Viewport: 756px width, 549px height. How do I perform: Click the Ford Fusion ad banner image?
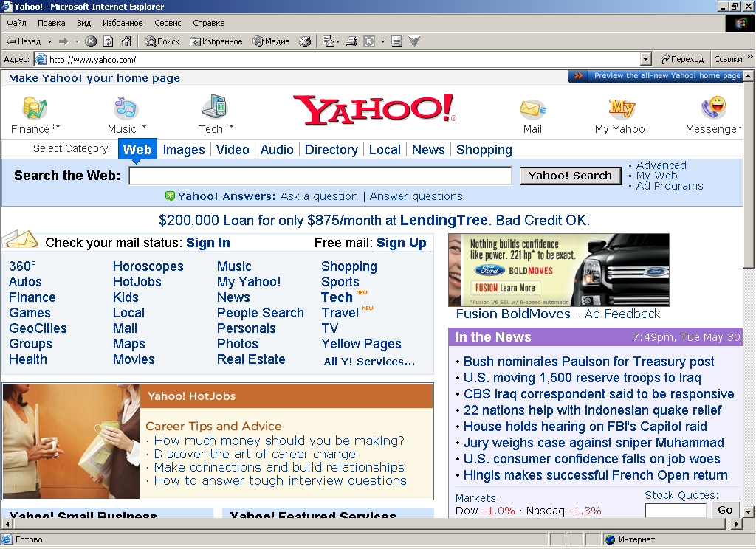click(559, 270)
